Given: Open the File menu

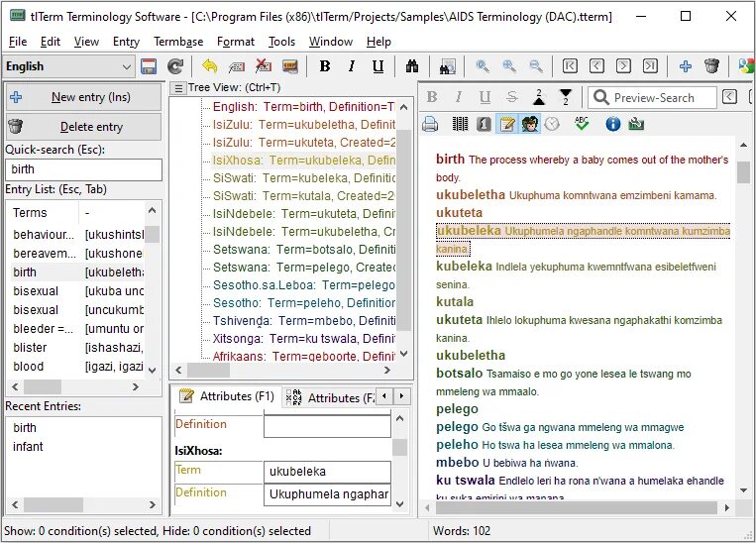Looking at the screenshot, I should 18,42.
